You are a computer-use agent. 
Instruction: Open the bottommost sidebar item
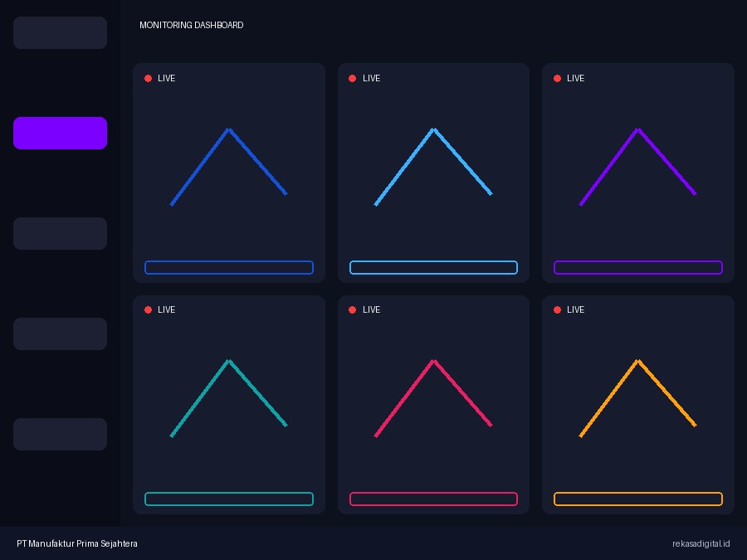click(x=60, y=434)
